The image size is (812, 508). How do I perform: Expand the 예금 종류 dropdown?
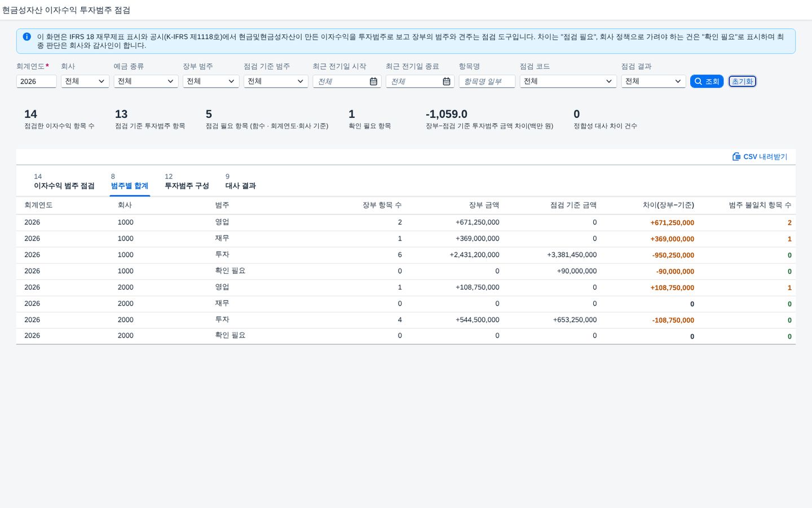pos(146,81)
